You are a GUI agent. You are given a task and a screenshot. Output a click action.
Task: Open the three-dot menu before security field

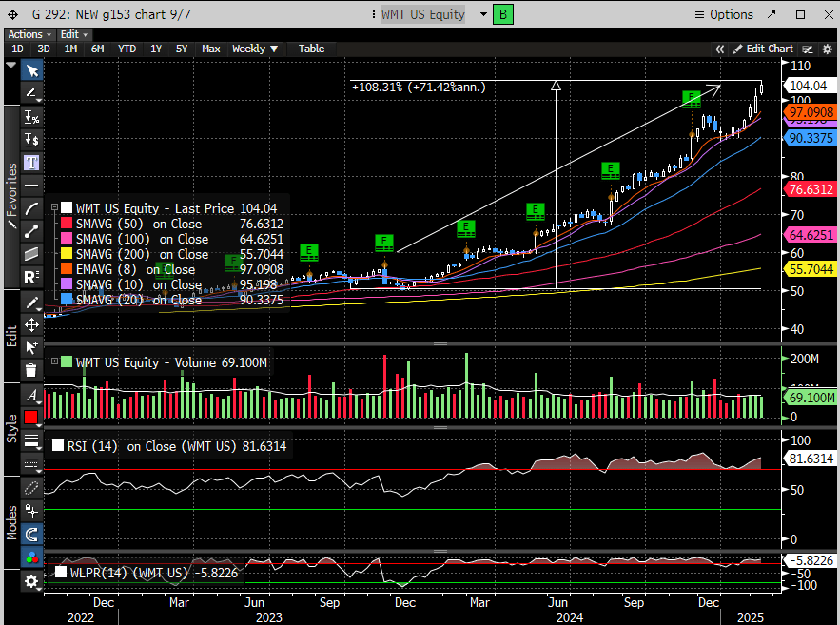tap(374, 14)
